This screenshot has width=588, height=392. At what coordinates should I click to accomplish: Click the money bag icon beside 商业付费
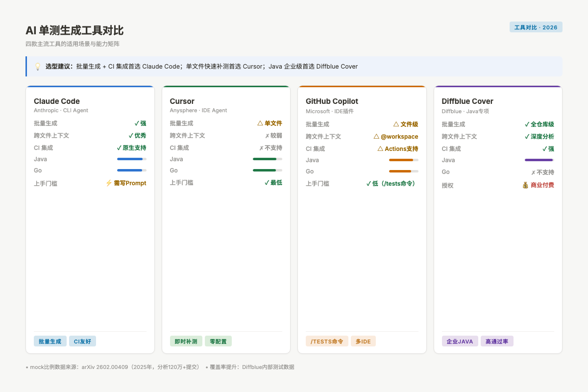click(x=525, y=185)
